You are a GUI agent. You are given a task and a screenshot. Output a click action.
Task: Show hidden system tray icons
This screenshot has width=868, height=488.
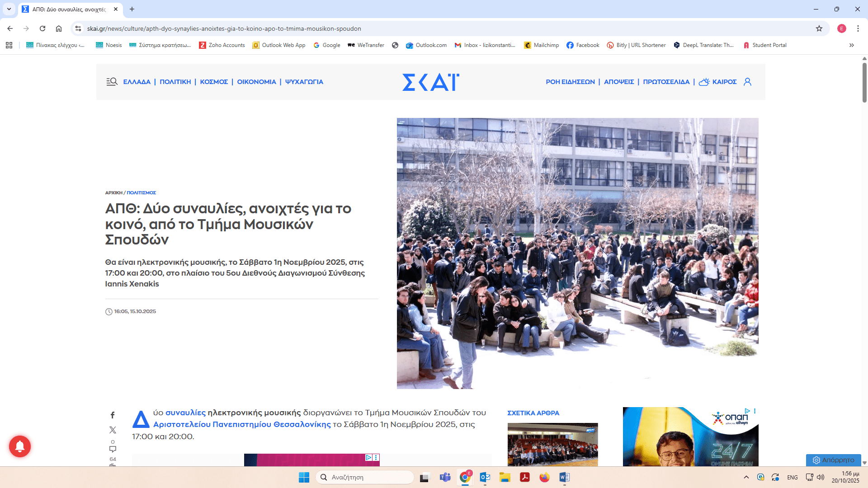[x=746, y=477]
